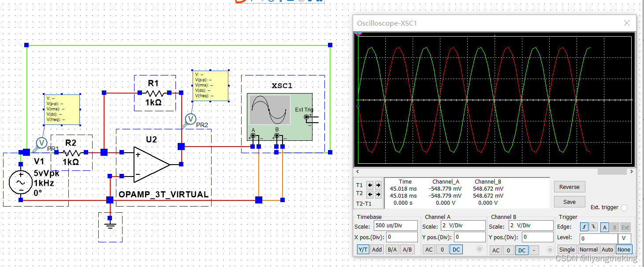Click the Save button on the oscilloscope
The width and height of the screenshot is (644, 267).
(x=569, y=201)
